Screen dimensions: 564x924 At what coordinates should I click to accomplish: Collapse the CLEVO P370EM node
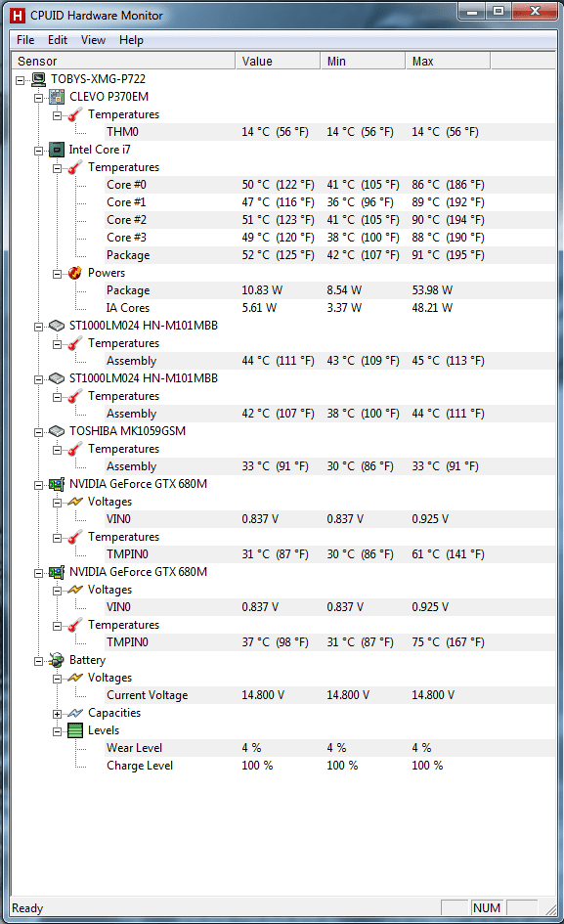(x=38, y=97)
